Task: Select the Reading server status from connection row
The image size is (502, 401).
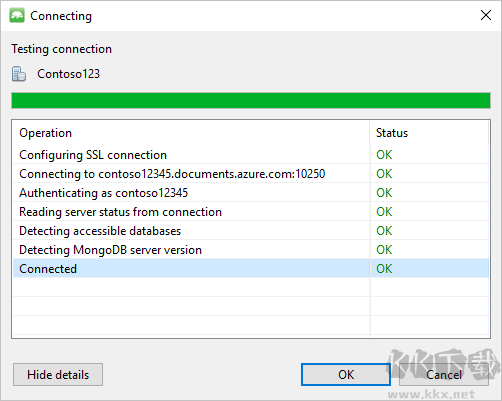Action: coord(251,212)
